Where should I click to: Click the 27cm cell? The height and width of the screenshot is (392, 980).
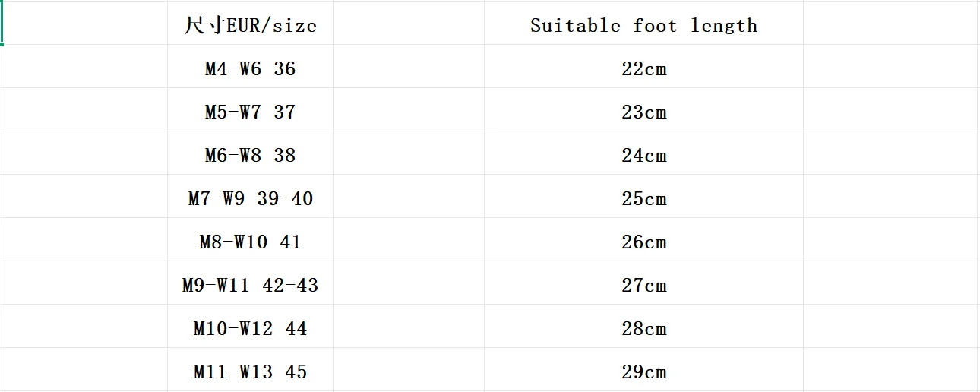(643, 286)
